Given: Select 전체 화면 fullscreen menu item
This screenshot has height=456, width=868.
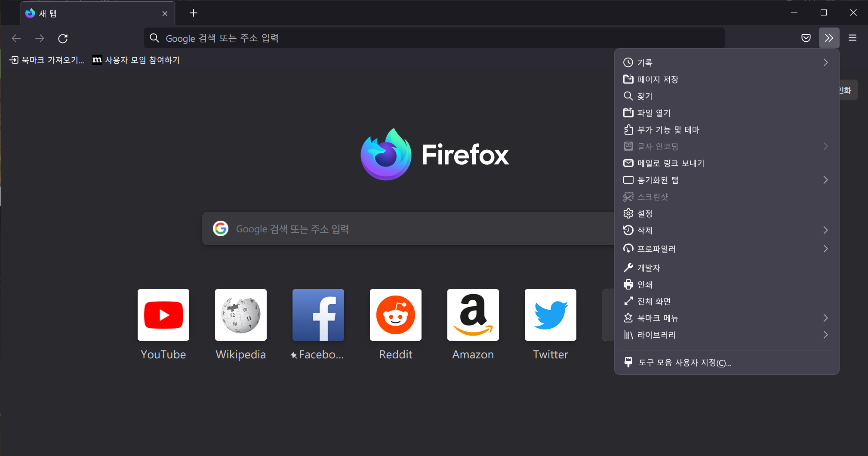Looking at the screenshot, I should (x=726, y=301).
